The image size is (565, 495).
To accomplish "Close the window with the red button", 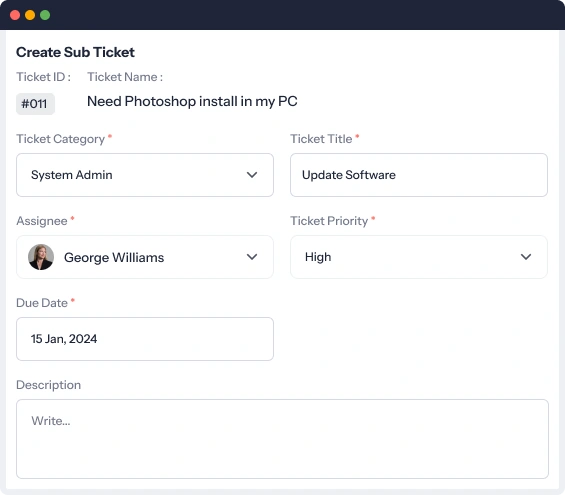I will point(15,15).
